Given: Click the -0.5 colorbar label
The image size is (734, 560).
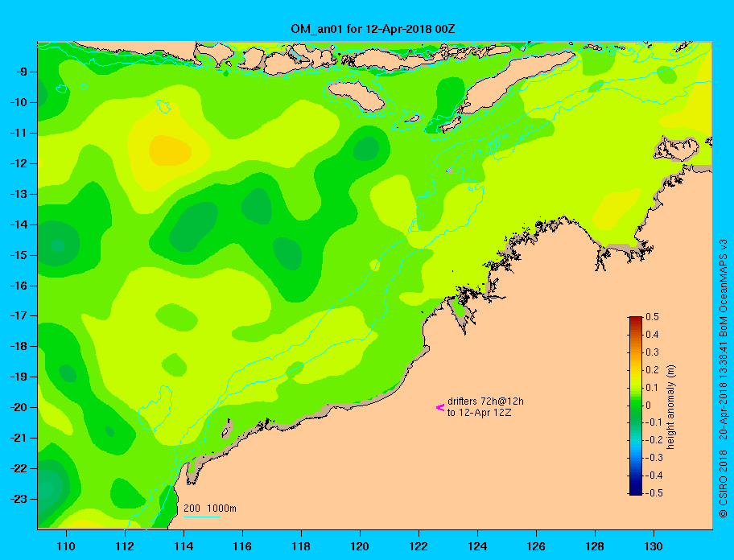Looking at the screenshot, I should tap(654, 493).
